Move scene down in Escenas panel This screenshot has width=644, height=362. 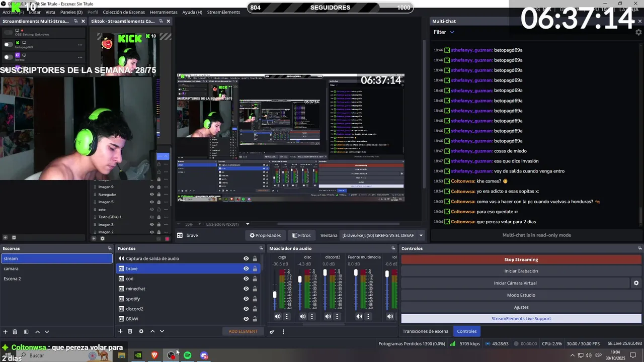coord(47,332)
